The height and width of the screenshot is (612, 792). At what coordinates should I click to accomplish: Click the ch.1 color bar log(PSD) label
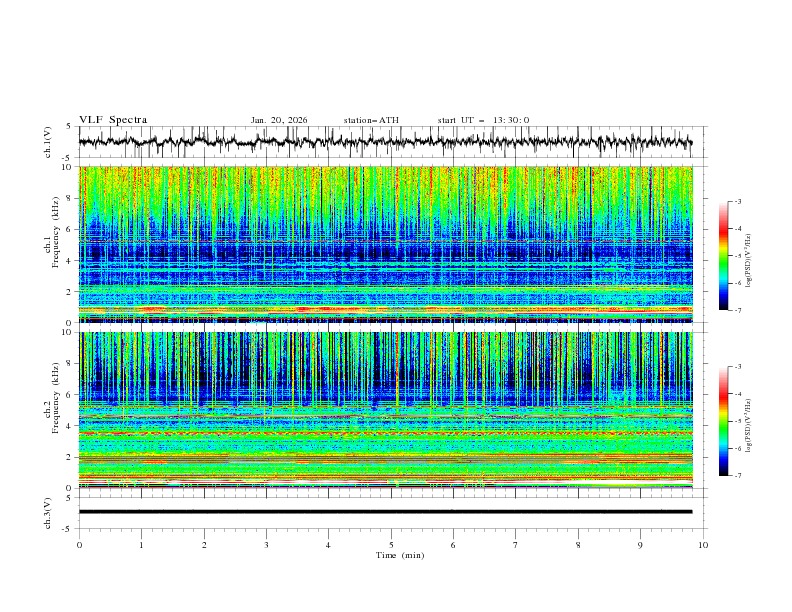tap(750, 256)
